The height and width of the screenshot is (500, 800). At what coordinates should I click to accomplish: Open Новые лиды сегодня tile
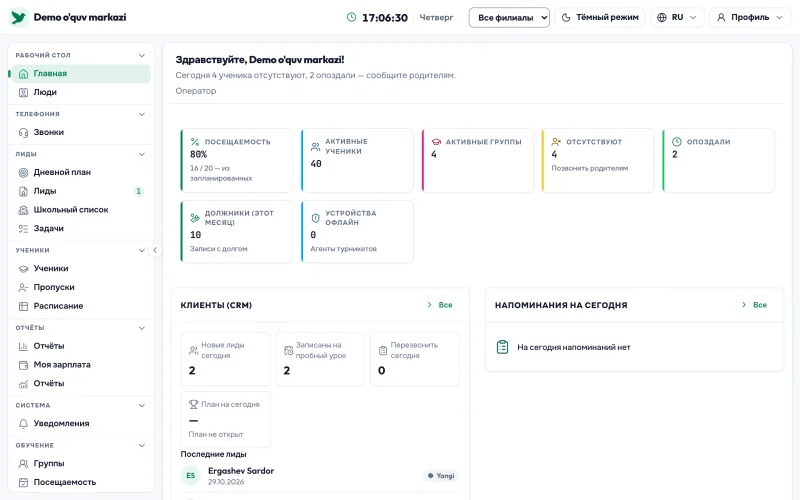click(226, 359)
